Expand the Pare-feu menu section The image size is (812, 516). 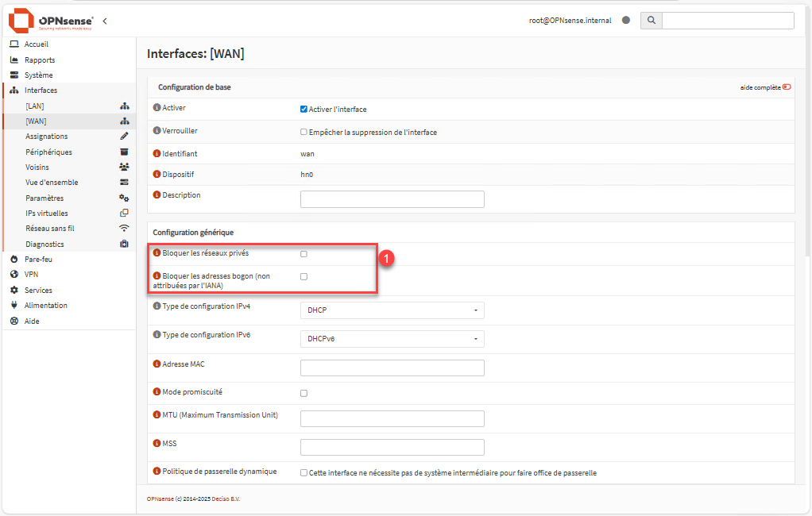(37, 259)
